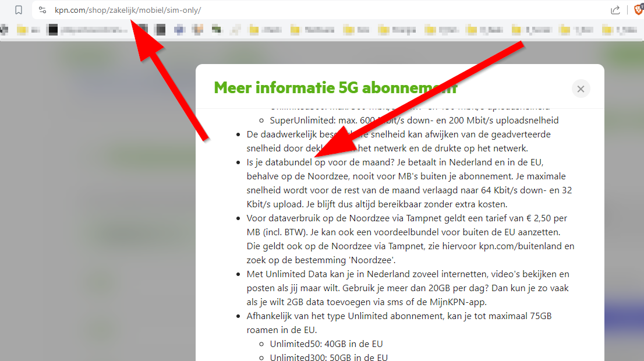644x361 pixels.
Task: Click the 'Is je databundel op' bullet
Action: tap(409, 183)
